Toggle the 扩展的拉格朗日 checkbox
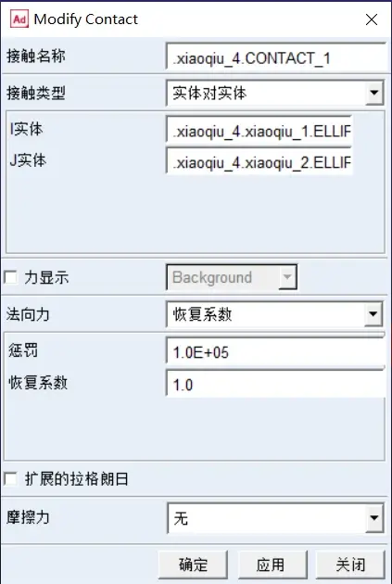This screenshot has height=584, width=392. tap(10, 479)
